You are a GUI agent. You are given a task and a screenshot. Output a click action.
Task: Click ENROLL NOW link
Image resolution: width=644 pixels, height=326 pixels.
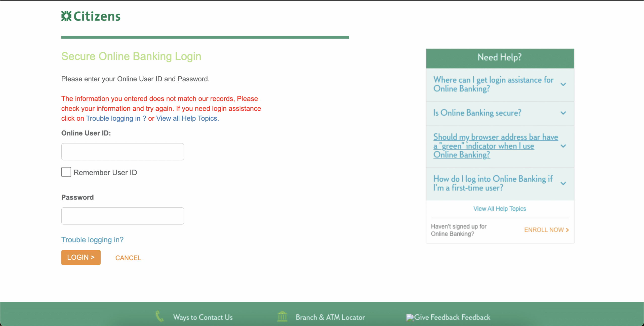[546, 230]
